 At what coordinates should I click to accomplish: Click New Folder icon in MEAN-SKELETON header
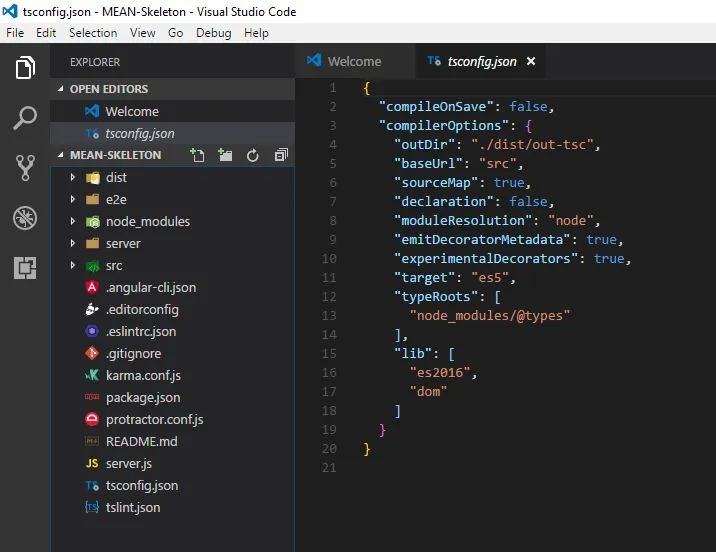225,155
